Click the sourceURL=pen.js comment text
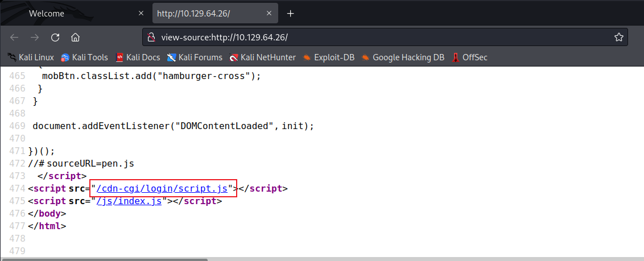 [81, 164]
